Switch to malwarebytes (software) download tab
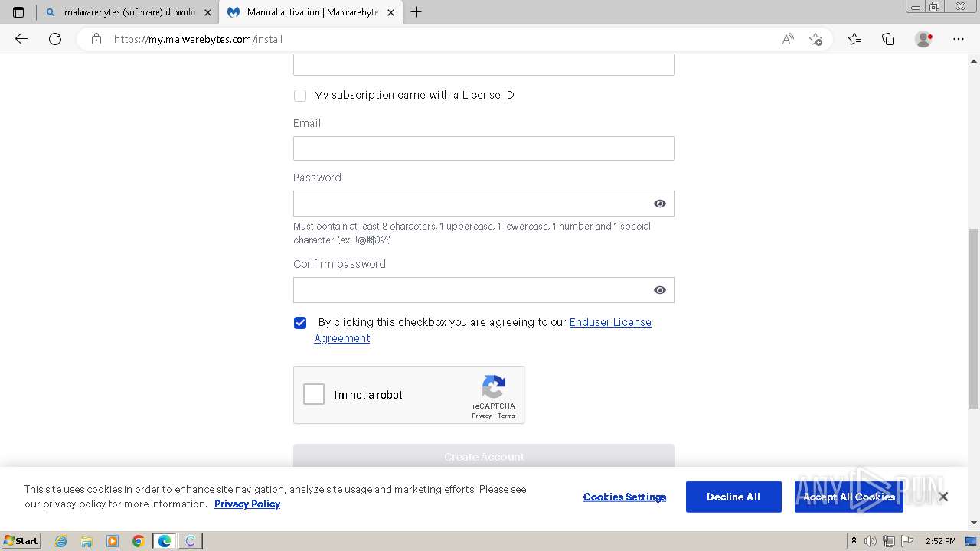The width and height of the screenshot is (980, 551). click(127, 12)
